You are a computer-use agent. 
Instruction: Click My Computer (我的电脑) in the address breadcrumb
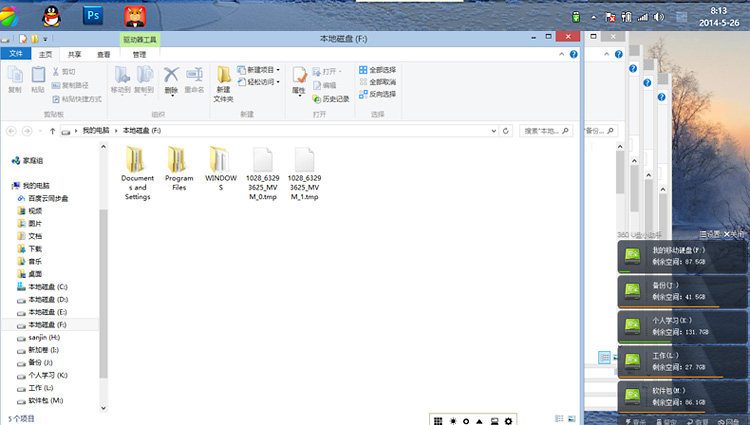96,131
